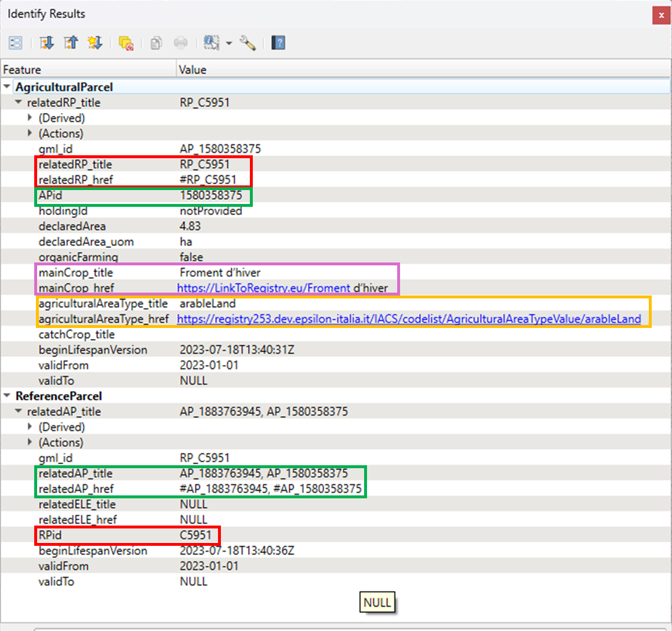Expand (Actions) under ReferenceParcel
This screenshot has width=672, height=631.
pyautogui.click(x=30, y=443)
